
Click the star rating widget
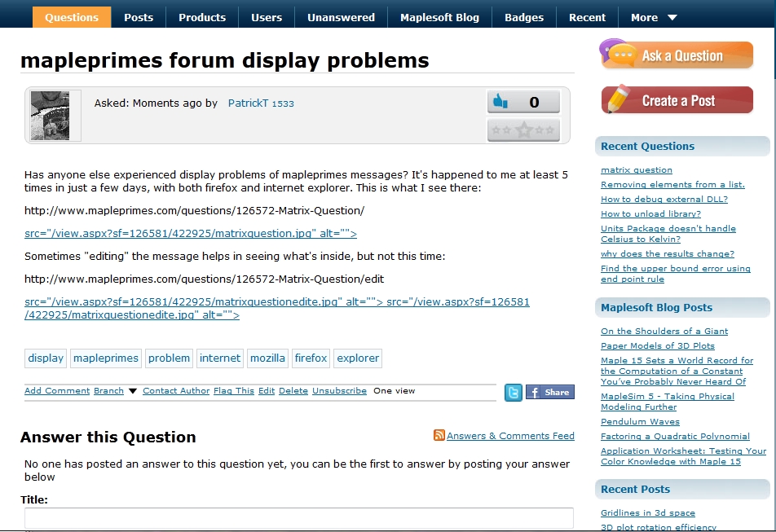click(523, 130)
